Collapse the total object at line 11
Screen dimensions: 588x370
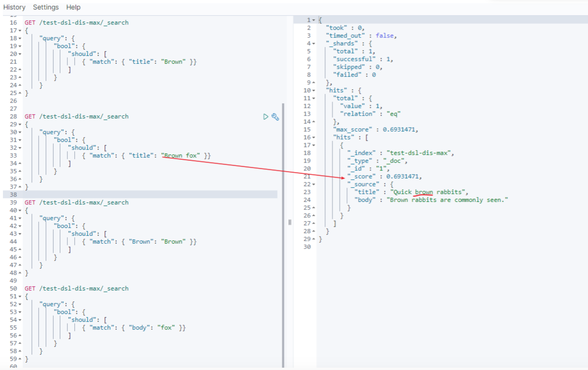point(314,99)
